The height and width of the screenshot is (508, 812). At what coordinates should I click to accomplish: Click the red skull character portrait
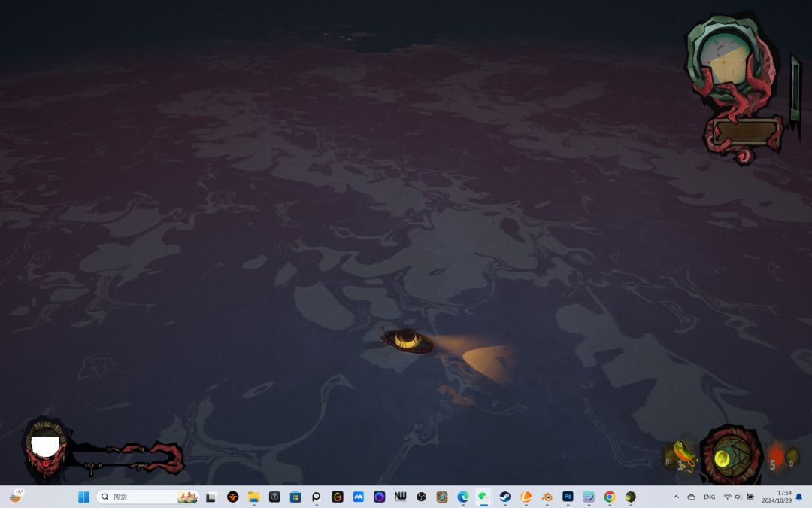[x=46, y=450]
